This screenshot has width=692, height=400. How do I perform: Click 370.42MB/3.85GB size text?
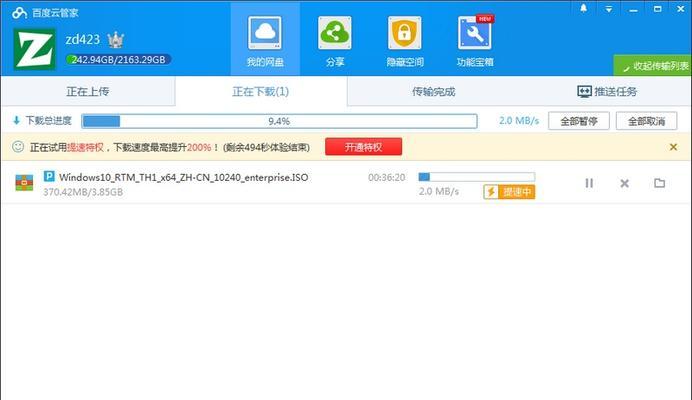[x=83, y=192]
